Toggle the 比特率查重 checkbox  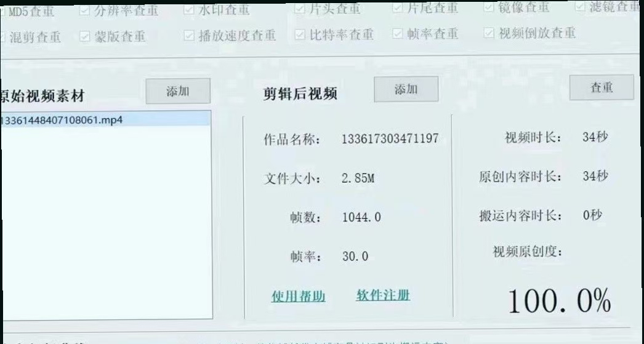(300, 35)
